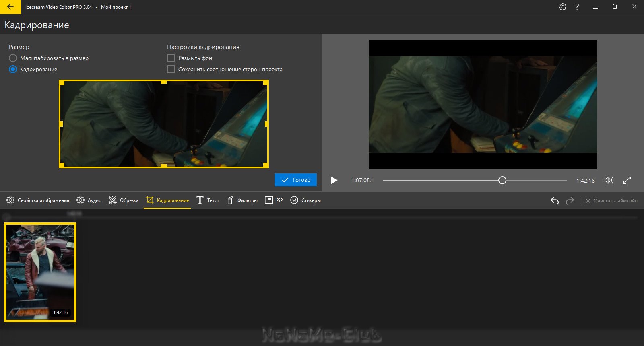
Task: Click the playback seek slider handle
Action: tap(502, 180)
